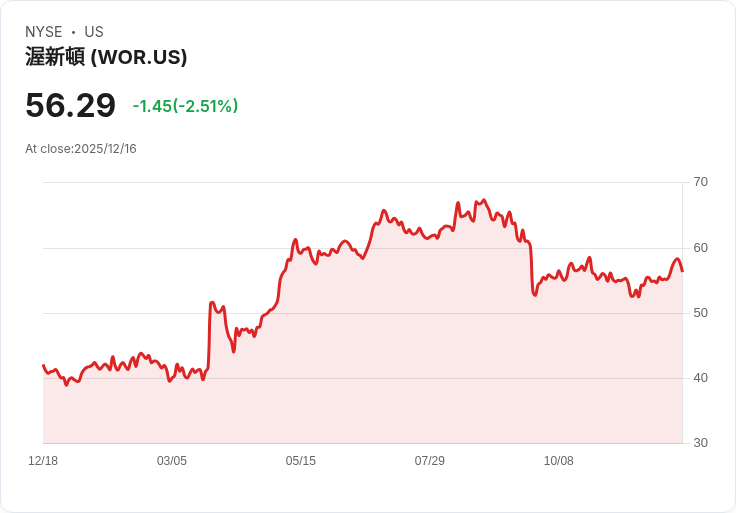736x513 pixels.
Task: Click the 60 price axis label
Action: click(701, 248)
